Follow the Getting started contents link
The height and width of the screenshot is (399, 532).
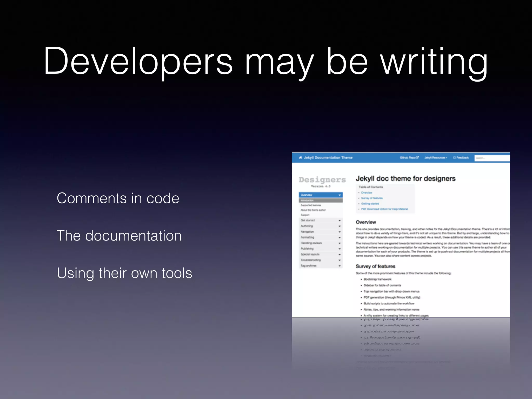click(x=370, y=204)
